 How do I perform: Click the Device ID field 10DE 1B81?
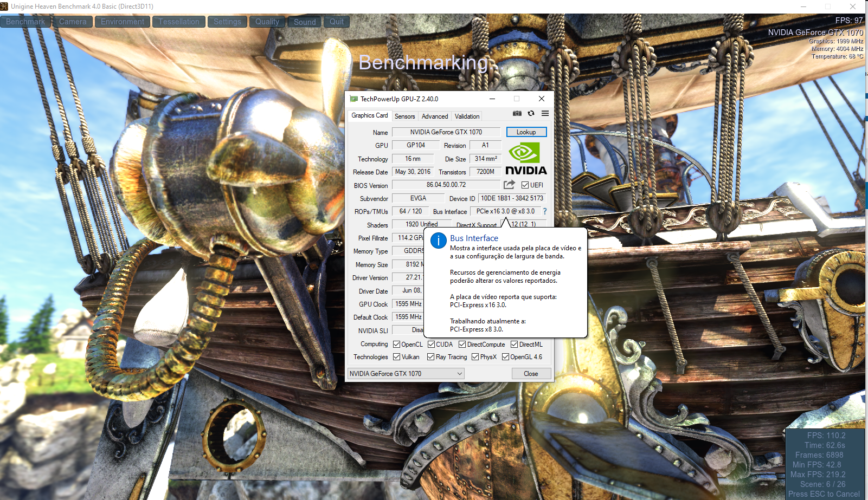pos(512,198)
